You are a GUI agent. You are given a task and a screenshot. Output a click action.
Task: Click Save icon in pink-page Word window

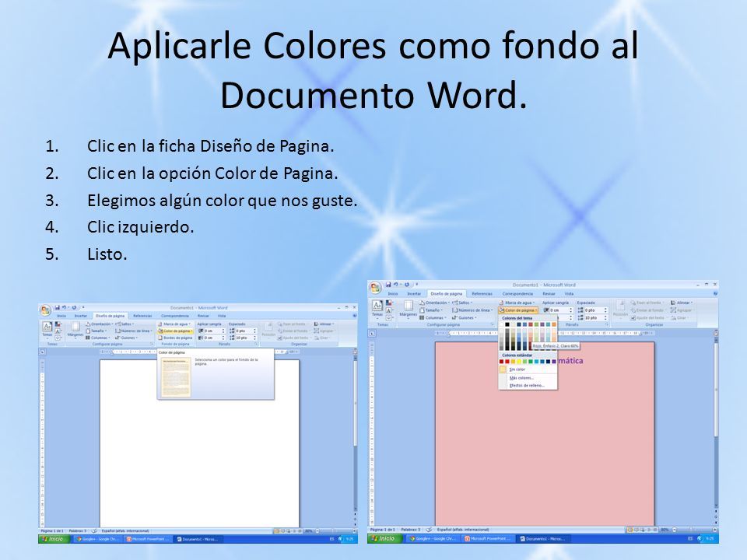pos(388,285)
